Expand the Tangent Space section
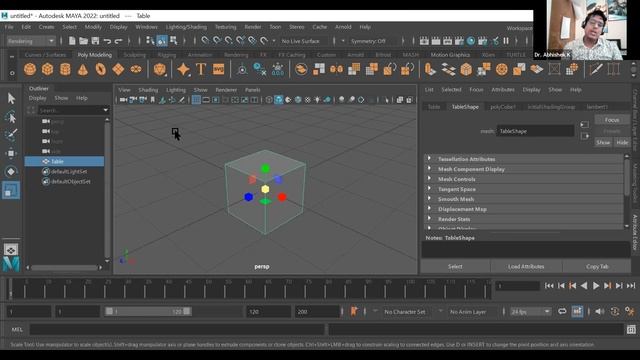 pyautogui.click(x=524, y=189)
